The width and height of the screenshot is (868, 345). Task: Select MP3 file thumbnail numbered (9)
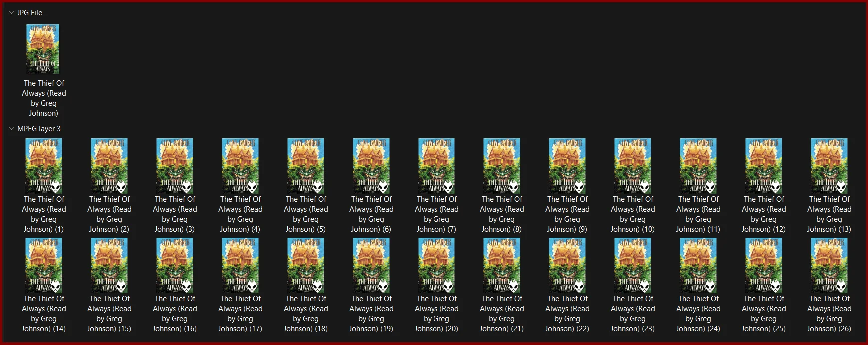(567, 166)
